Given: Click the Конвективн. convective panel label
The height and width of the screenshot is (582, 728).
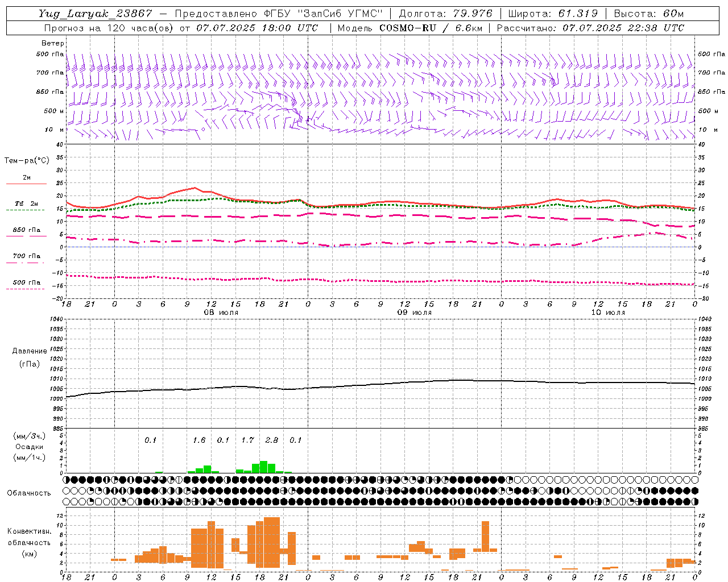Looking at the screenshot, I should 29,531.
